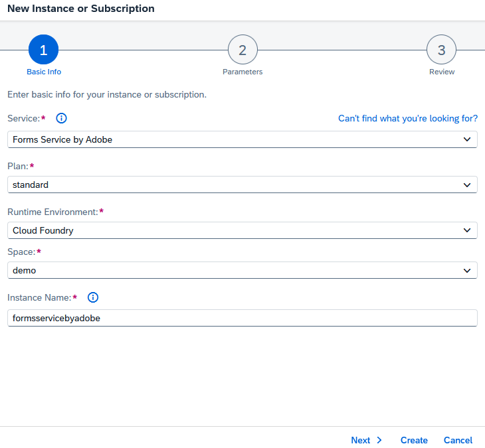Click the info icon beside Service label
The width and height of the screenshot is (485, 448).
click(62, 118)
